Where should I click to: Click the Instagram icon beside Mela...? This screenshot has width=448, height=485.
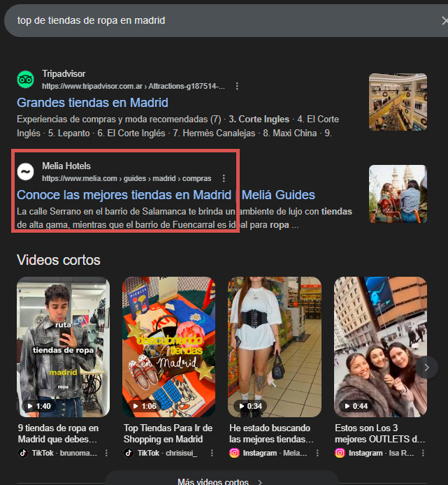pyautogui.click(x=235, y=453)
